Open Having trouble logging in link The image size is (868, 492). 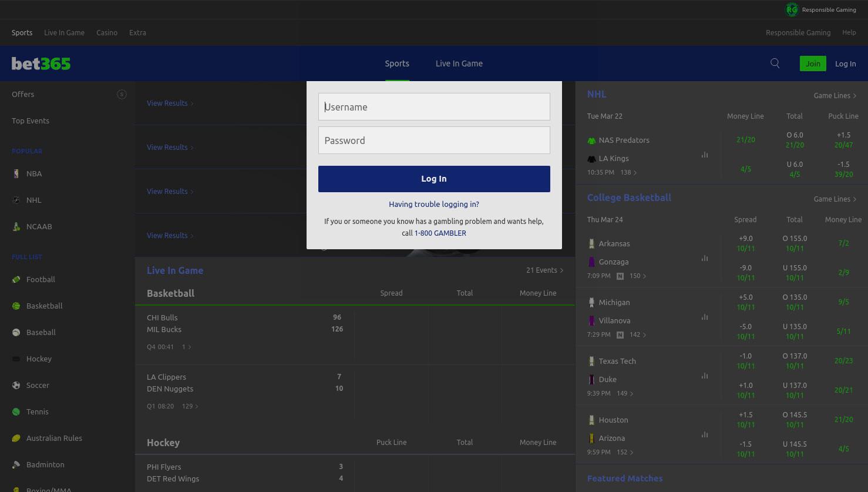pos(434,204)
